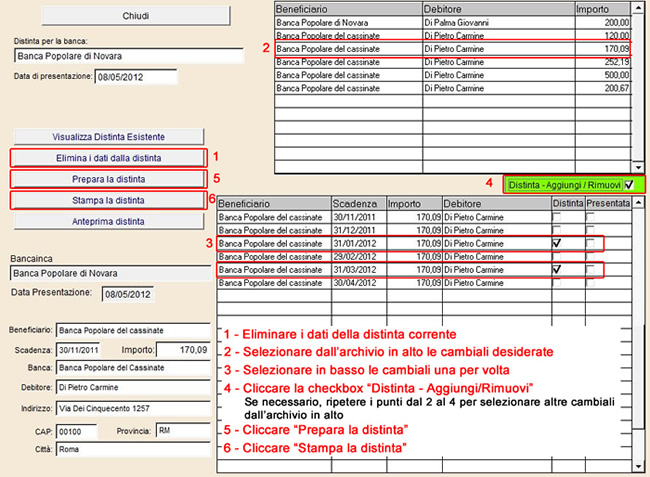This screenshot has height=477, width=650.
Task: Click importo 200,00 cell in top table
Action: (x=603, y=22)
